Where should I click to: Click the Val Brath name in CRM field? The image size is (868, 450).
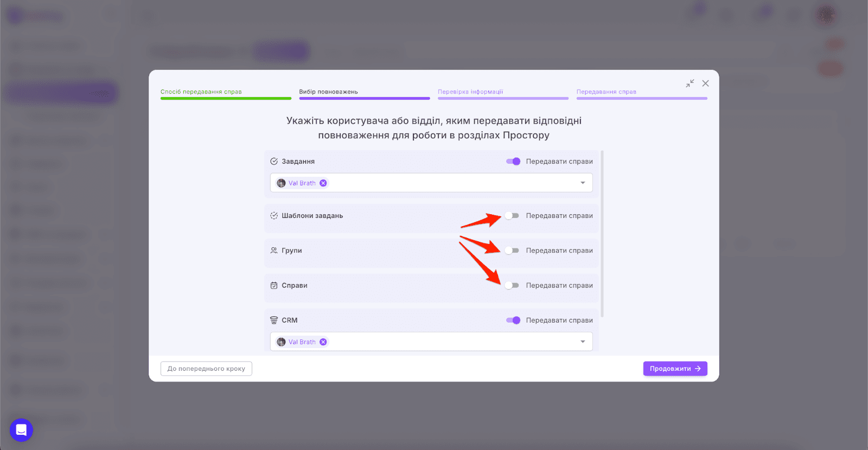coord(302,342)
